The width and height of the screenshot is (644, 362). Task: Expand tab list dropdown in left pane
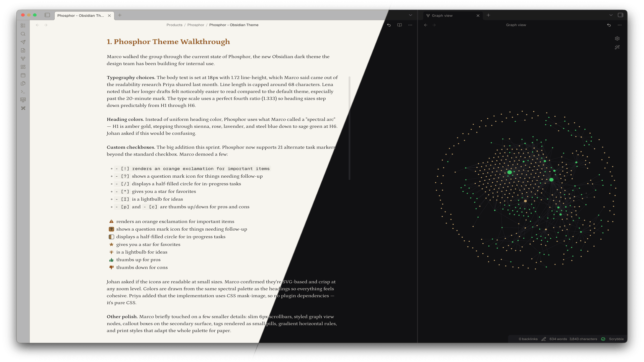(410, 15)
